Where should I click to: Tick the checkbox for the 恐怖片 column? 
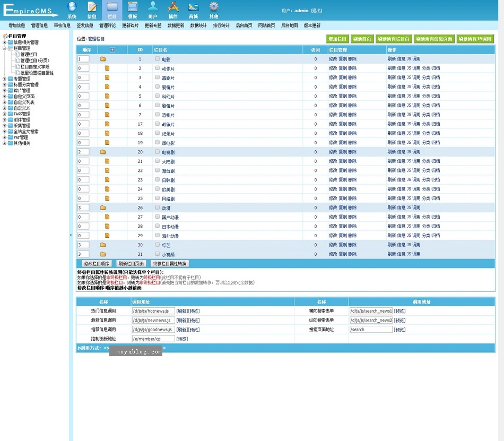click(x=158, y=115)
